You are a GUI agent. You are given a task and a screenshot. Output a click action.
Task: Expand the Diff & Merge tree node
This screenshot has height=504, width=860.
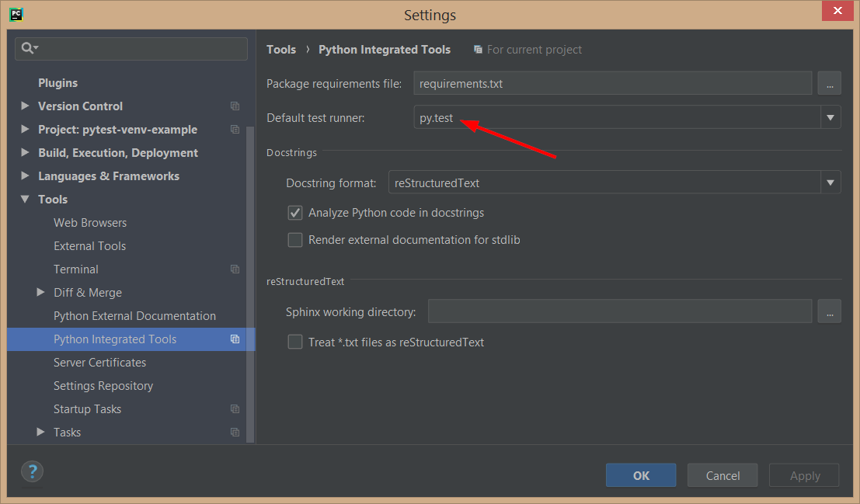41,293
